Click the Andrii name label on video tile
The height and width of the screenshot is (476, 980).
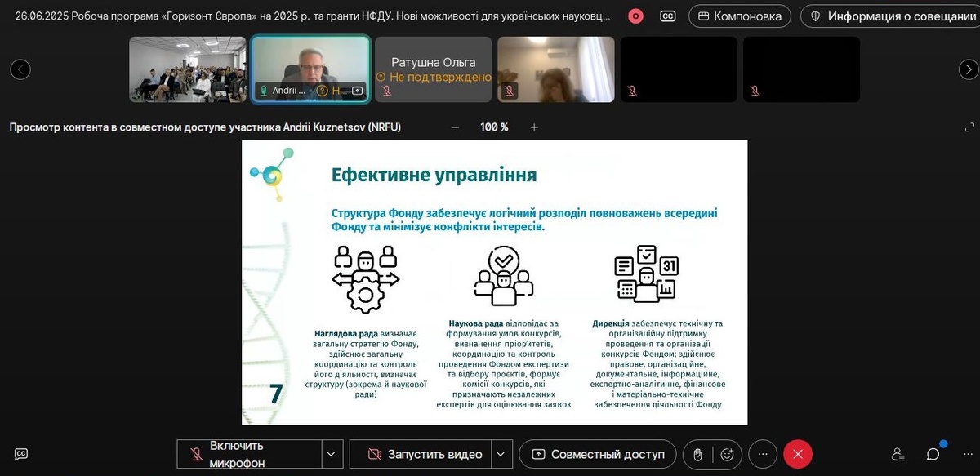tap(289, 91)
